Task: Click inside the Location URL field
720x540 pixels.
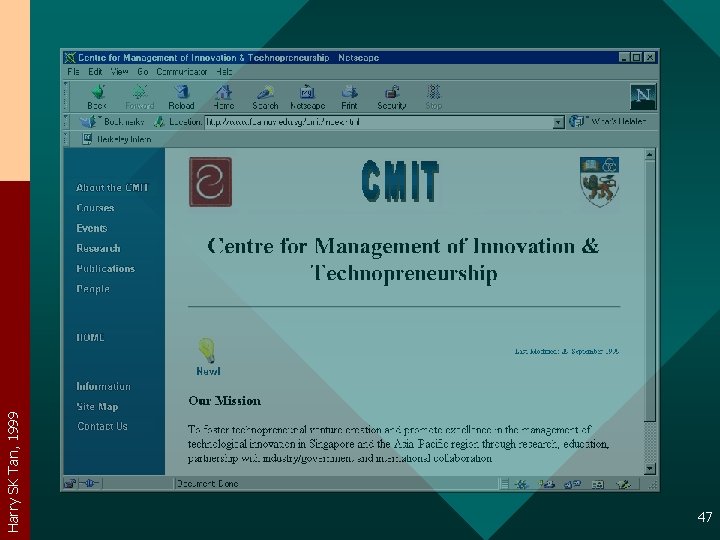Action: pos(379,122)
